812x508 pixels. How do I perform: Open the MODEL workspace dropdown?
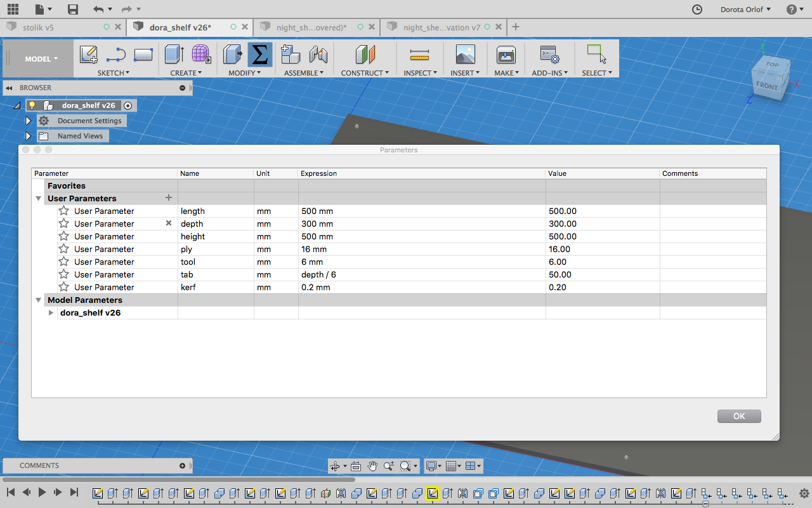[x=41, y=59]
